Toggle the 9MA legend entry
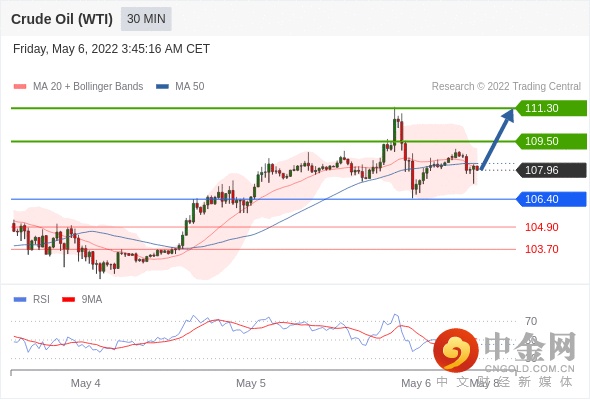The height and width of the screenshot is (400, 590). (x=82, y=300)
